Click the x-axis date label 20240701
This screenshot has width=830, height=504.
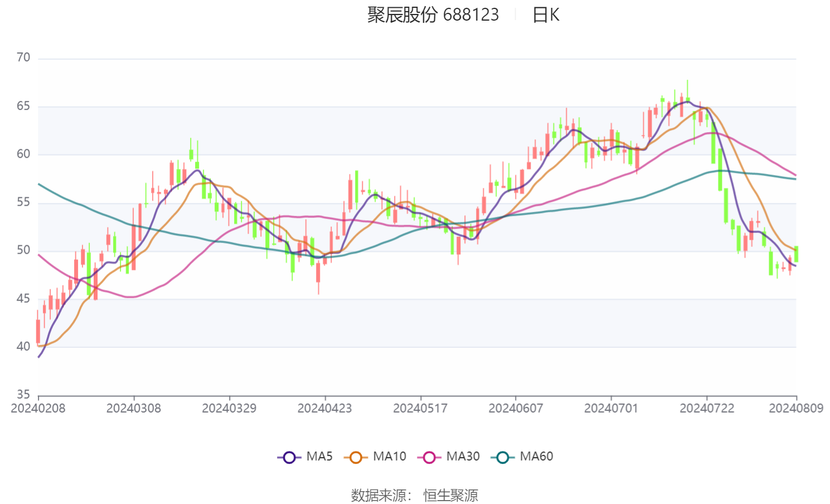[x=611, y=408]
